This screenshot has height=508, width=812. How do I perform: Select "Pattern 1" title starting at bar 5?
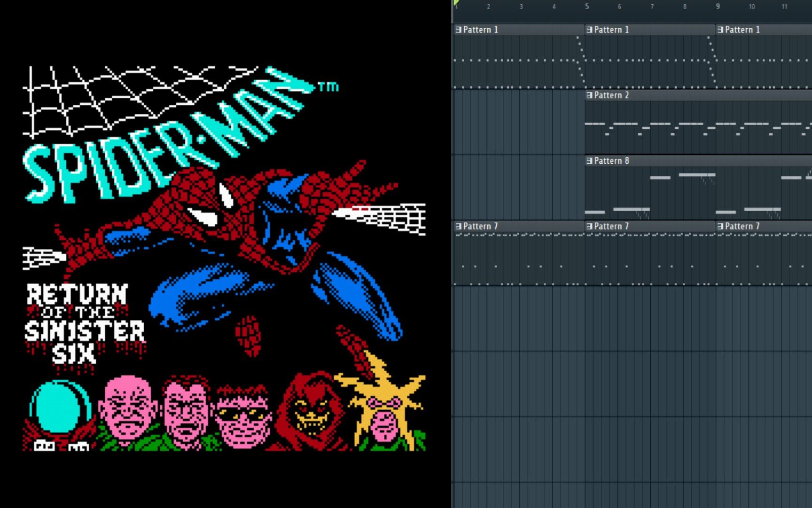pos(611,30)
